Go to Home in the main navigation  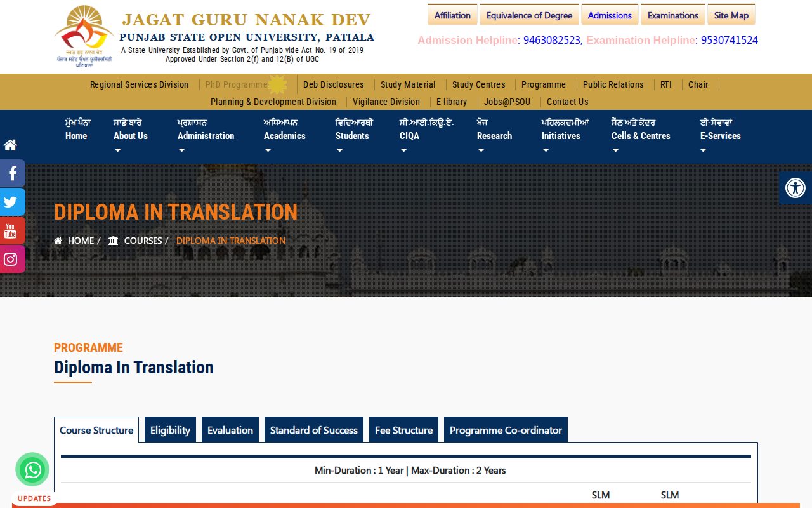77,129
